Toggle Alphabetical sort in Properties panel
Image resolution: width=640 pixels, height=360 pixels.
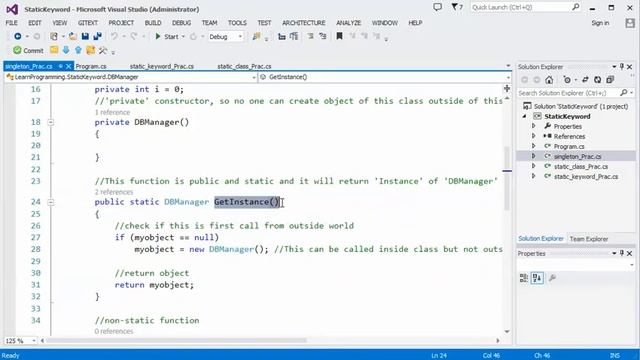[x=537, y=278]
